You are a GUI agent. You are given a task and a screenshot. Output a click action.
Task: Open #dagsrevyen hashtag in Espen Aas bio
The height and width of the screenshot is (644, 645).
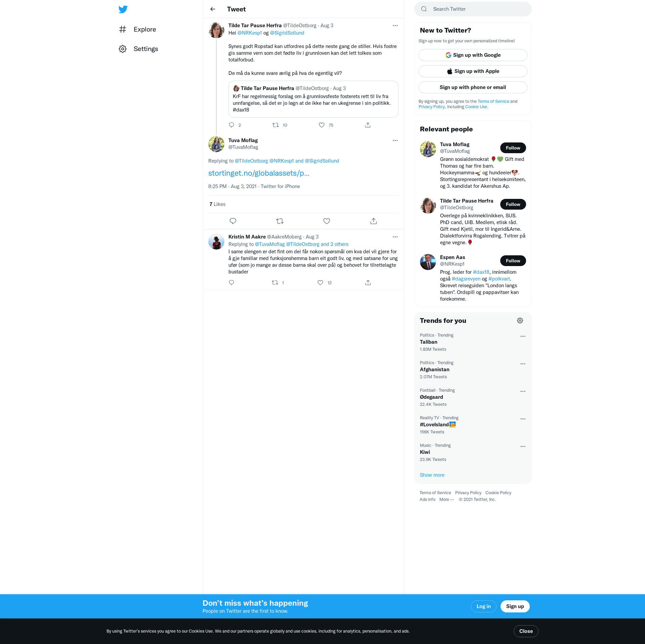click(466, 279)
